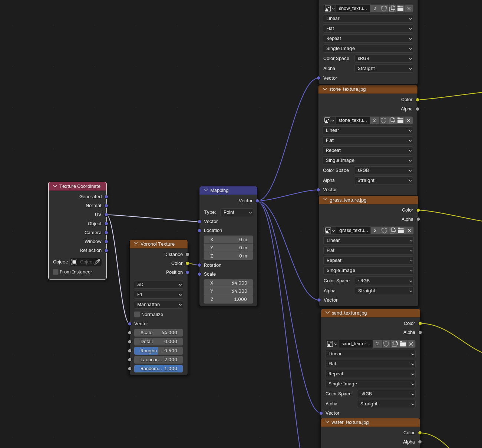Open the Repeat extension dropdown on stone_texture

pyautogui.click(x=367, y=150)
